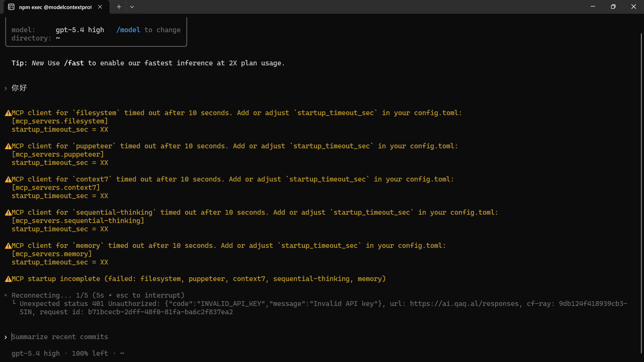Close the npm exec terminal tab
This screenshot has width=644, height=362.
100,7
